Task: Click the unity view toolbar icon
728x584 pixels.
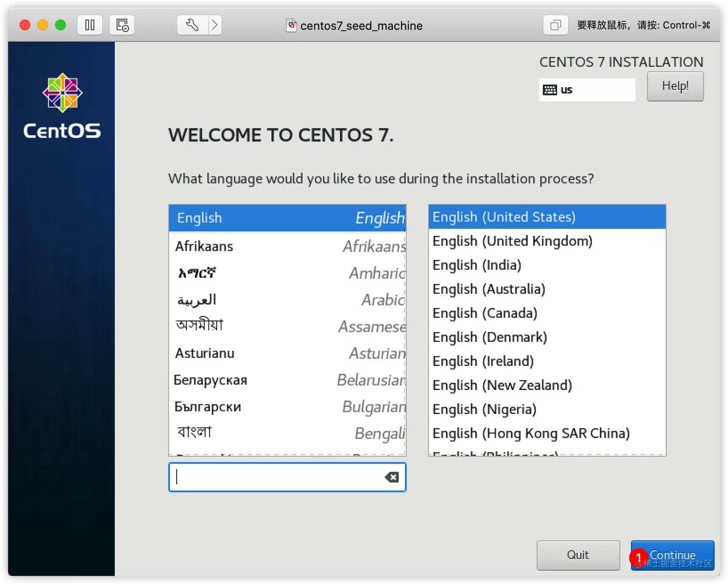Action: point(556,25)
